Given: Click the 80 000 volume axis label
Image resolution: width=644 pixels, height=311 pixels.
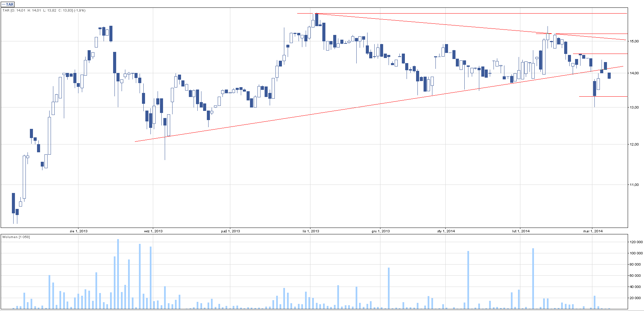Looking at the screenshot, I should click(x=636, y=265).
